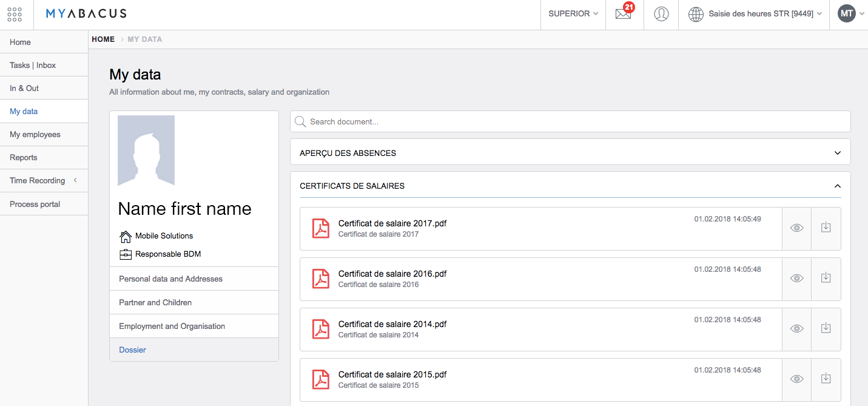Open In & Out in the sidebar
The width and height of the screenshot is (868, 406).
(44, 88)
